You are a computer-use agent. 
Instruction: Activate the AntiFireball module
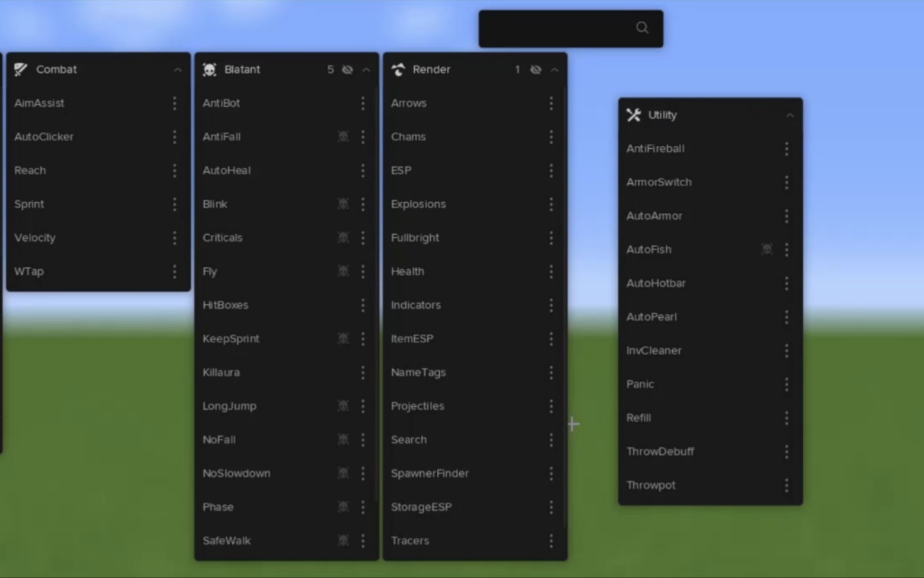pyautogui.click(x=711, y=148)
